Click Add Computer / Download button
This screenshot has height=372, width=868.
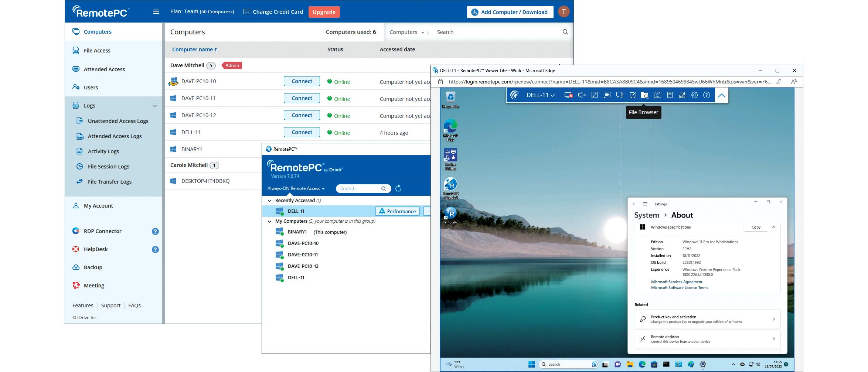510,12
